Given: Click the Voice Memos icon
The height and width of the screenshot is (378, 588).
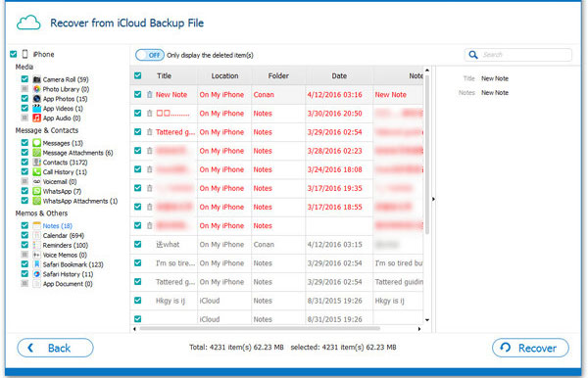Looking at the screenshot, I should [x=36, y=255].
